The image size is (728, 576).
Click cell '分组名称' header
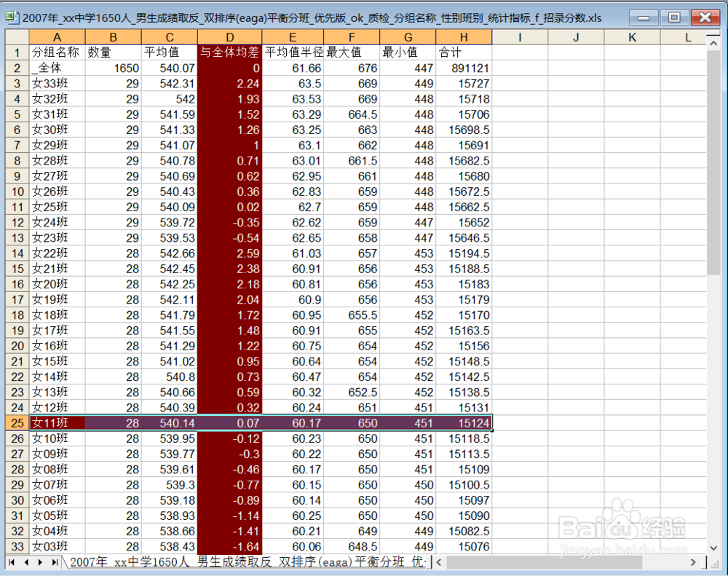click(57, 52)
